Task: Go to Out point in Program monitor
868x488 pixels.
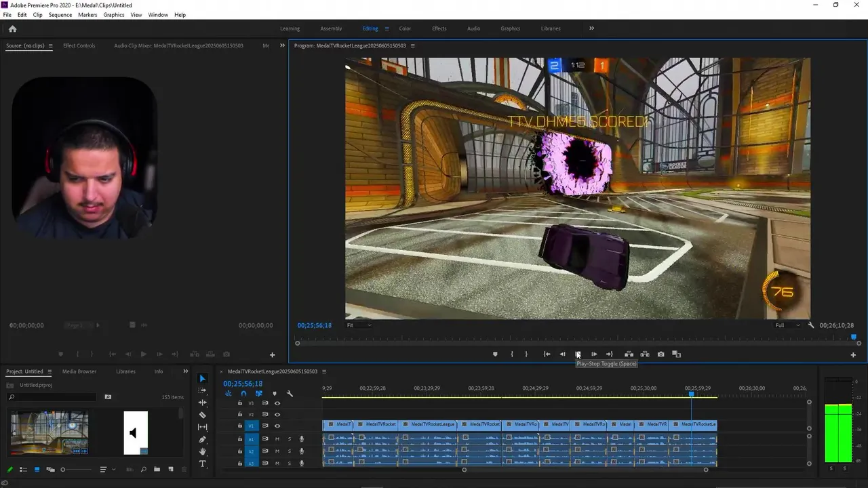Action: (x=609, y=354)
